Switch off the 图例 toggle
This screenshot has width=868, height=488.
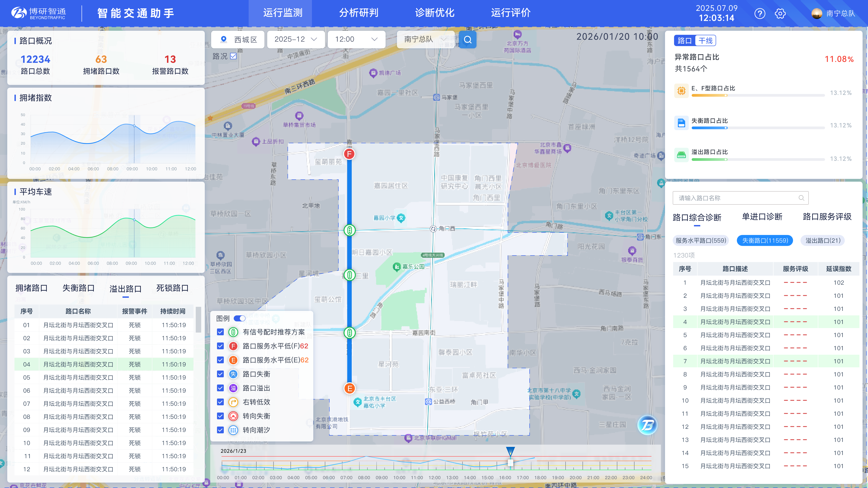coord(240,318)
